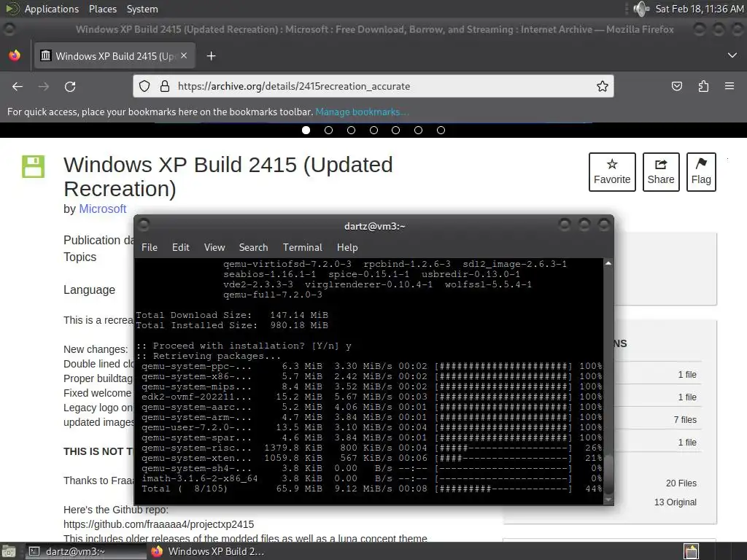Select the first carousel dot
This screenshot has height=560, width=747.
[306, 130]
